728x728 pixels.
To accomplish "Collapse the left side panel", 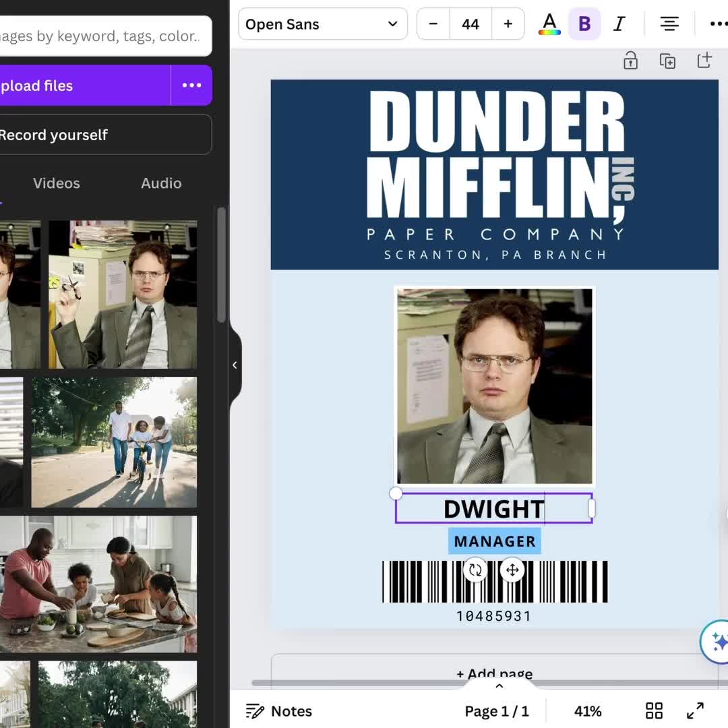I will [x=235, y=365].
